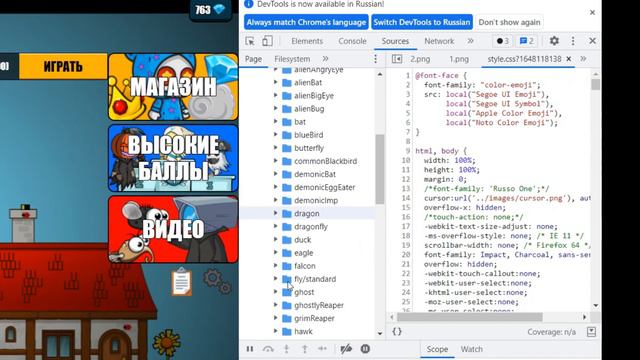Dismiss the DevTools language info bar
Image resolution: width=640 pixels, height=360 pixels.
(x=592, y=13)
